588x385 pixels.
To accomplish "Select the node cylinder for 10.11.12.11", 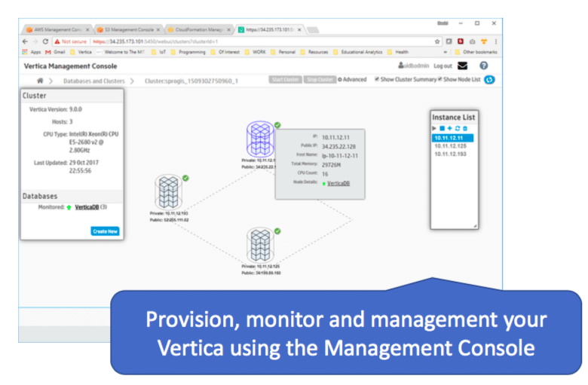I will 260,139.
